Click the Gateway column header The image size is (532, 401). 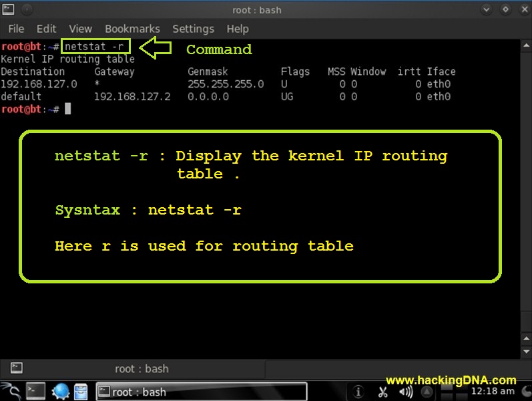114,72
